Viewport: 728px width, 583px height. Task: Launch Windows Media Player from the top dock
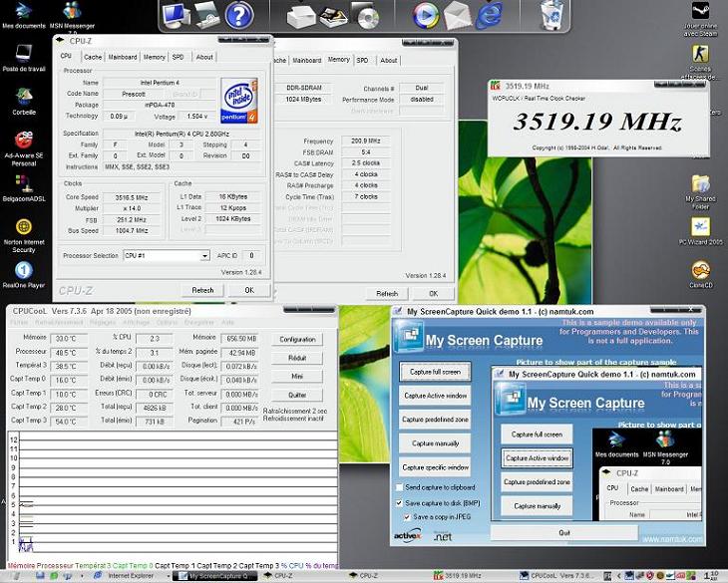[425, 16]
